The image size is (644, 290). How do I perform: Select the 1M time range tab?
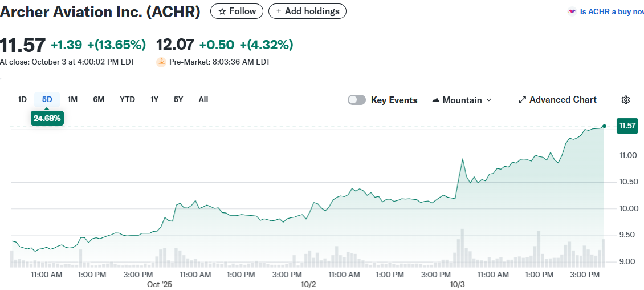tap(72, 99)
